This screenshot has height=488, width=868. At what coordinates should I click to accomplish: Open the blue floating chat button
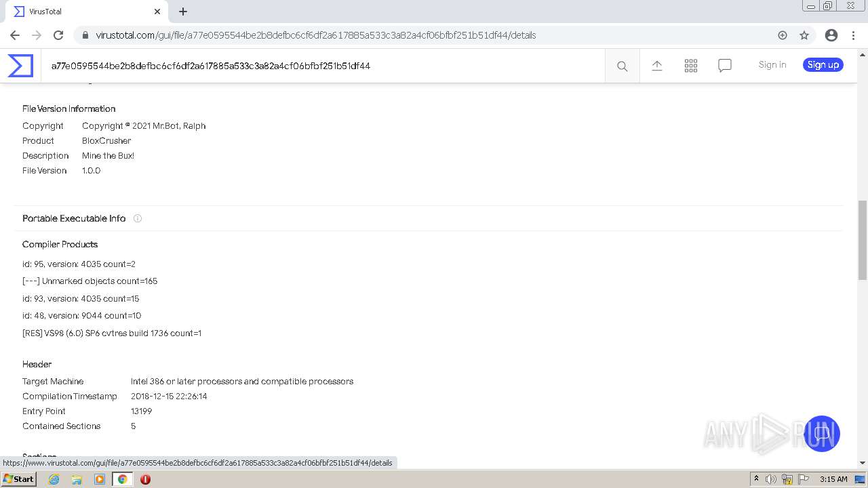tap(821, 434)
